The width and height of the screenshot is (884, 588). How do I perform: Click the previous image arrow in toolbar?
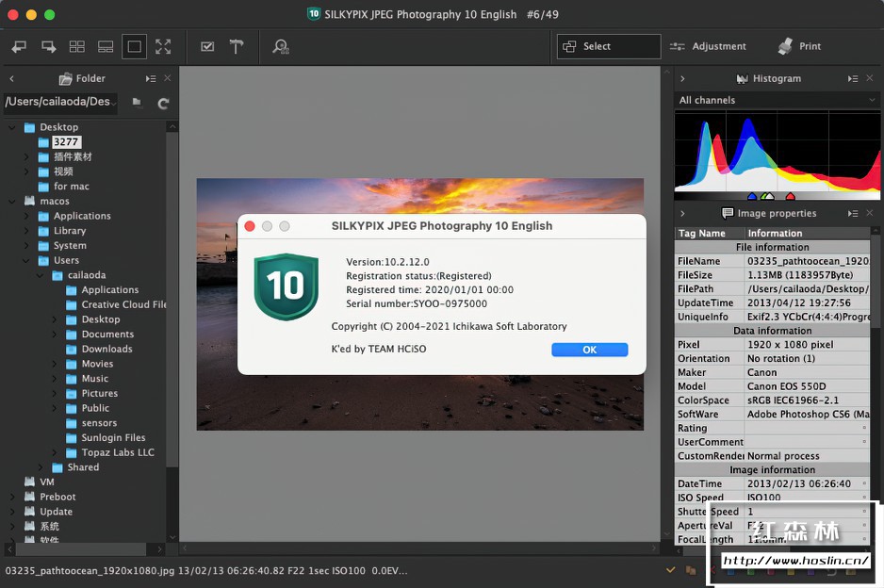click(20, 46)
